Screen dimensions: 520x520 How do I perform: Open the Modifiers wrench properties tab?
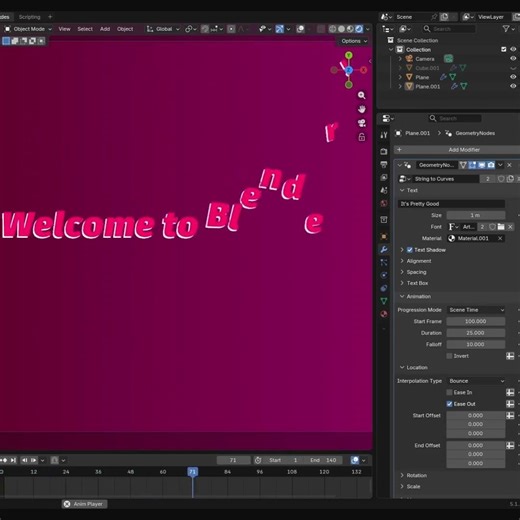coord(384,249)
